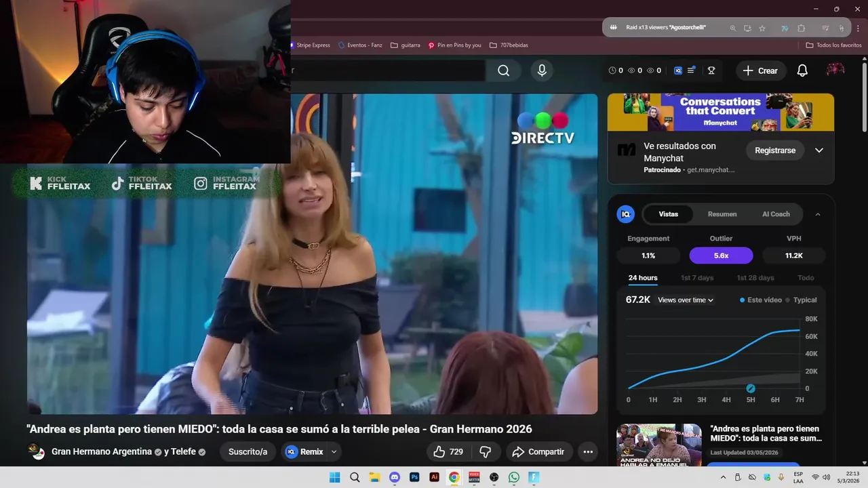This screenshot has width=868, height=488.
Task: Click the Outlier 5.6x purple pill
Action: 721,256
